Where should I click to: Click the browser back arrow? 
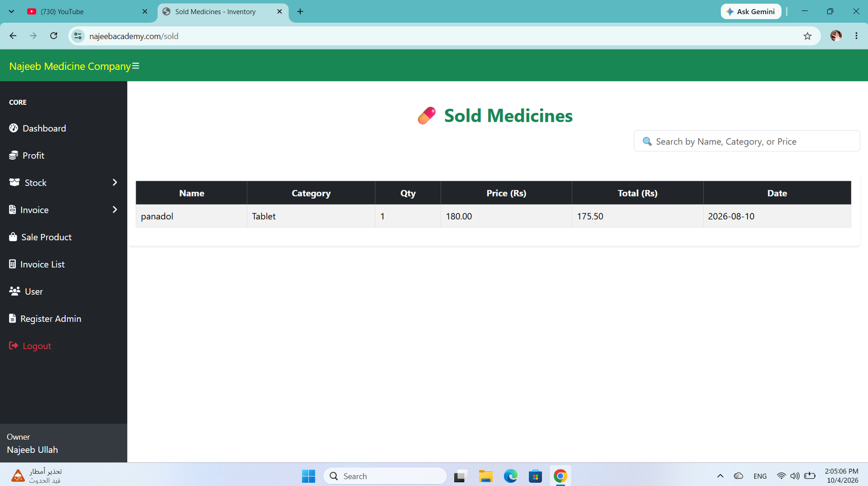pyautogui.click(x=13, y=36)
